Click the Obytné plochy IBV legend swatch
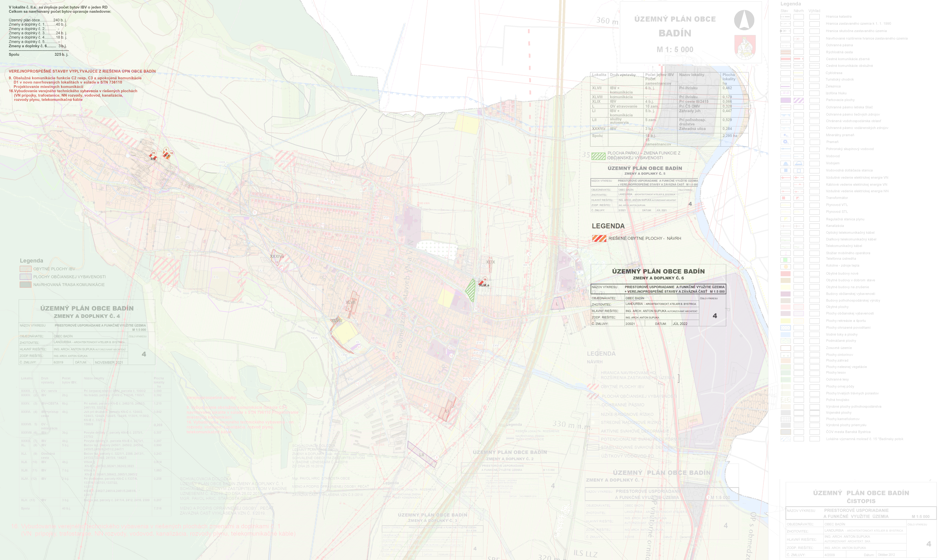The image size is (942, 560). [25, 269]
